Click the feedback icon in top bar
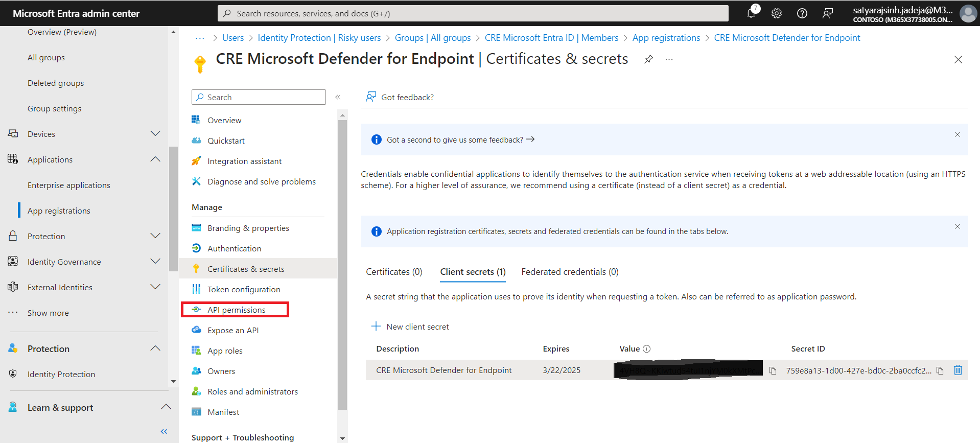The image size is (980, 443). click(828, 13)
